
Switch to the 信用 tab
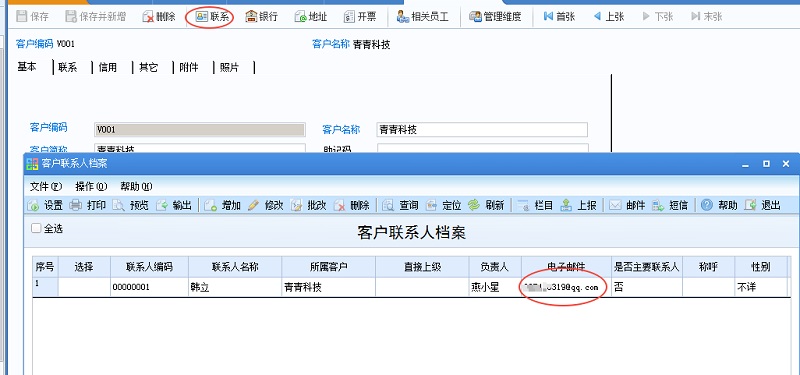[108, 67]
